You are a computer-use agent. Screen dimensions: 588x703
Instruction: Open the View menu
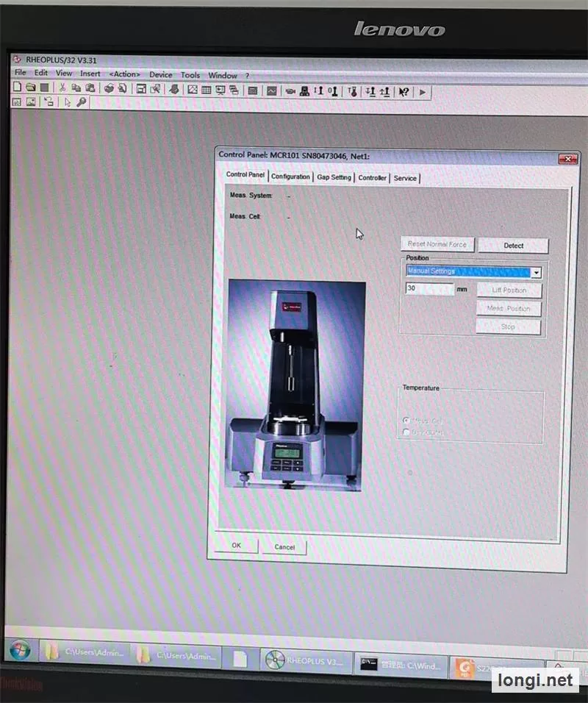point(64,73)
